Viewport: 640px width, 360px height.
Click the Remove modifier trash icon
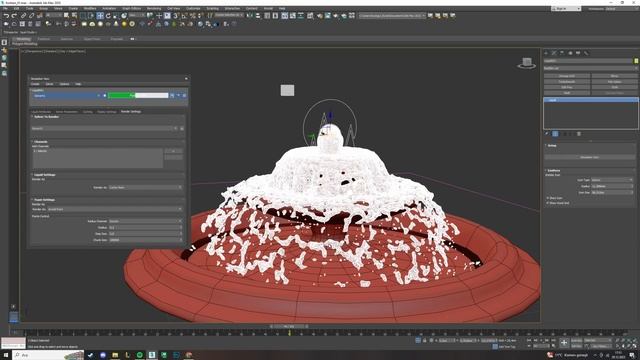tap(579, 134)
